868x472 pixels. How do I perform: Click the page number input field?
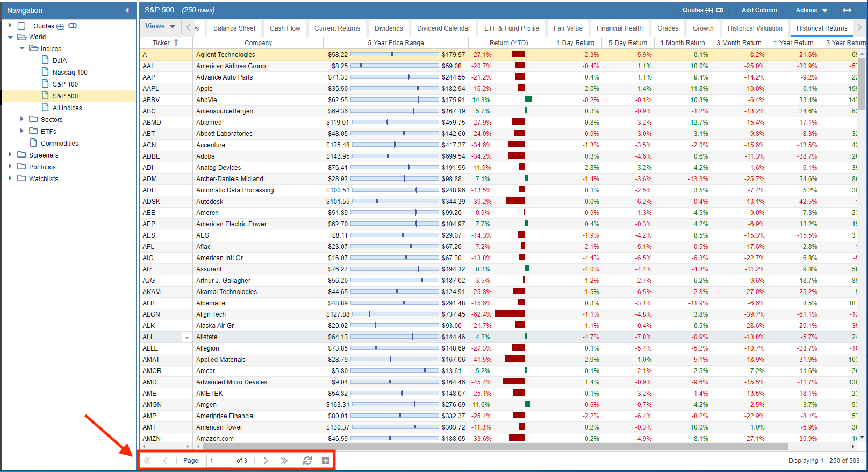[x=220, y=461]
